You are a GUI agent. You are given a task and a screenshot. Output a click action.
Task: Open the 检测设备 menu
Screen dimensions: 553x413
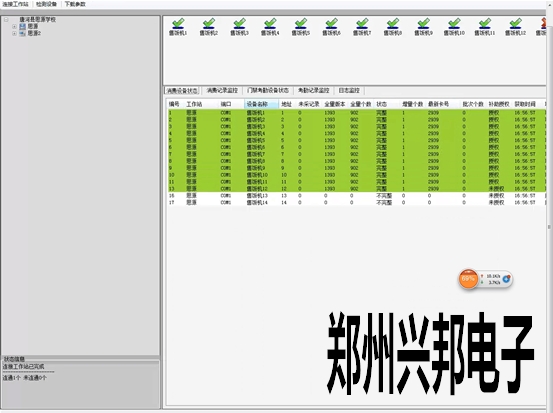click(46, 4)
